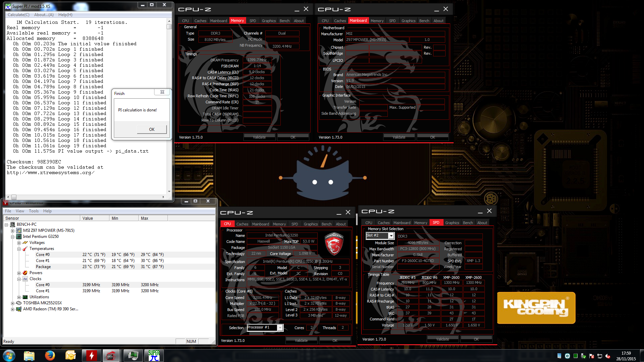The height and width of the screenshot is (362, 644).
Task: Click the Sensor column header in HWMonitor
Action: coord(42,218)
